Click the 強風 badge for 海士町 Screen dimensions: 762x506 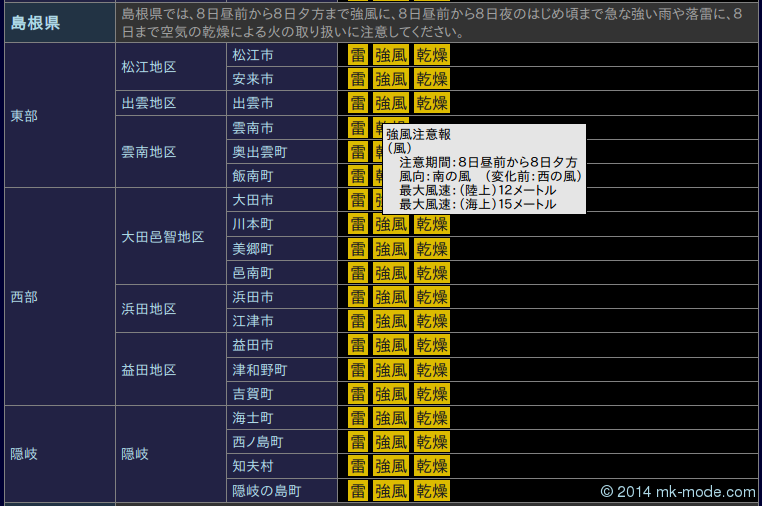[391, 418]
